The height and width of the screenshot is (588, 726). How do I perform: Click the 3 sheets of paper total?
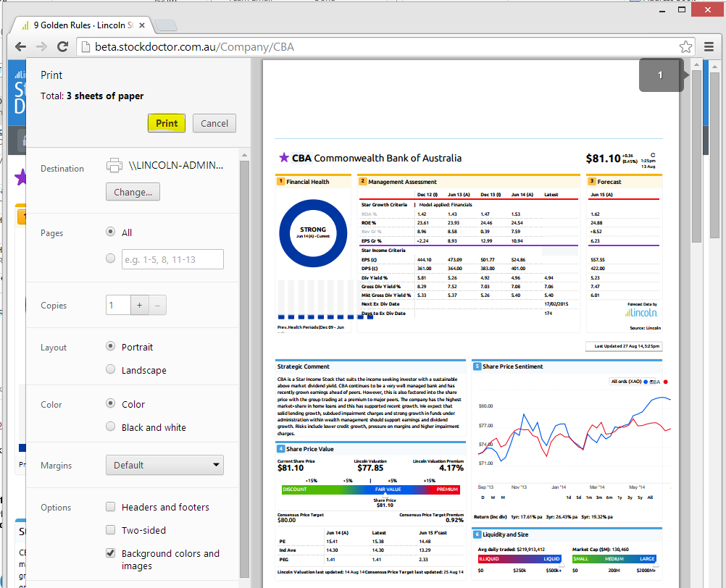(x=105, y=96)
